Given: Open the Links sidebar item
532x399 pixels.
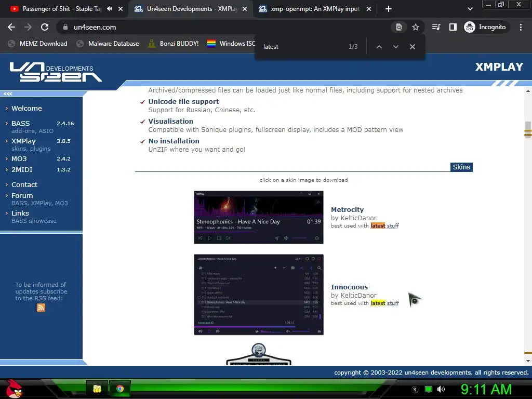Looking at the screenshot, I should (20, 213).
